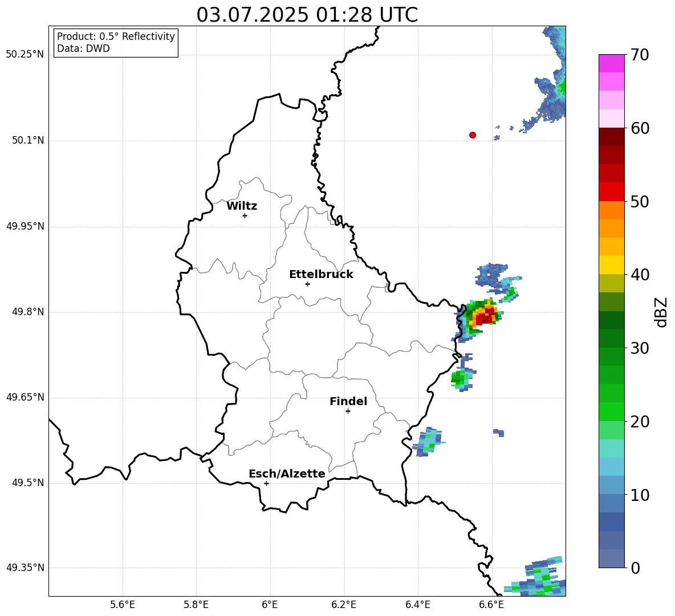Click the colorbar tick label 40
The height and width of the screenshot is (616, 675).
pos(640,275)
